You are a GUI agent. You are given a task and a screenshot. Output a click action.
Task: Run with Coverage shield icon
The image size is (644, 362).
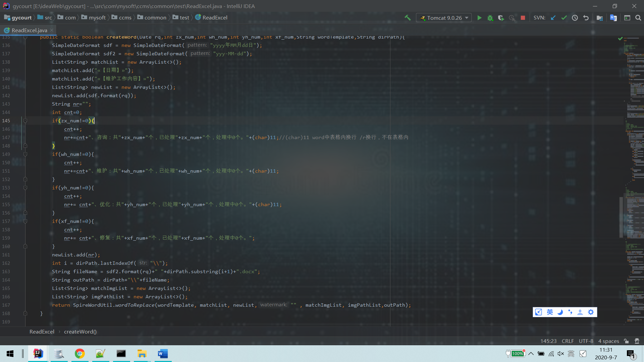pos(501,18)
